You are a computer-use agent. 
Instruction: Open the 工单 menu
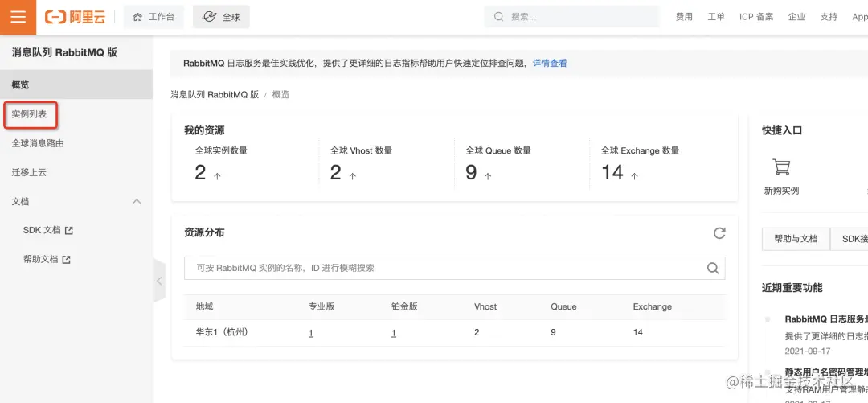pos(716,17)
